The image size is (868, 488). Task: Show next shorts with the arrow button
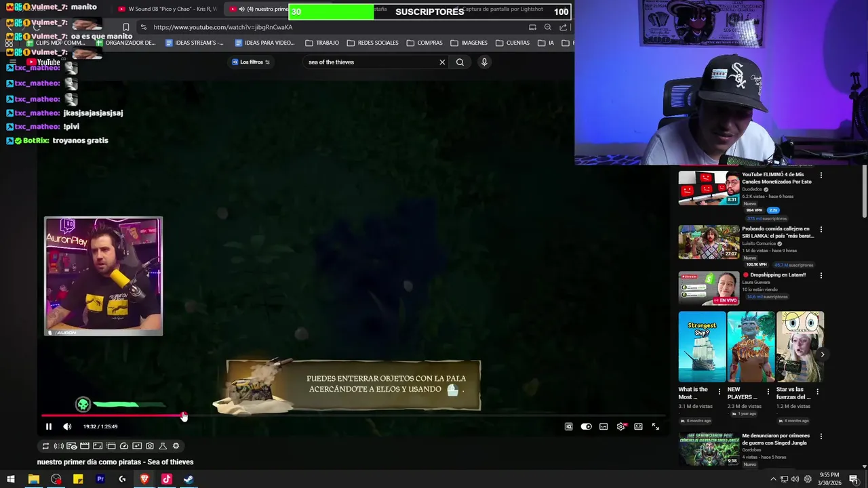pos(822,354)
